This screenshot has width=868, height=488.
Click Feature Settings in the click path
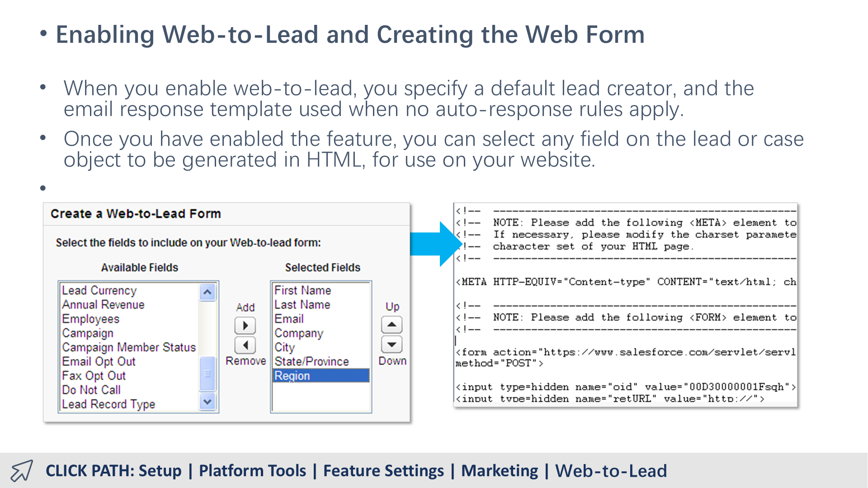(x=383, y=471)
